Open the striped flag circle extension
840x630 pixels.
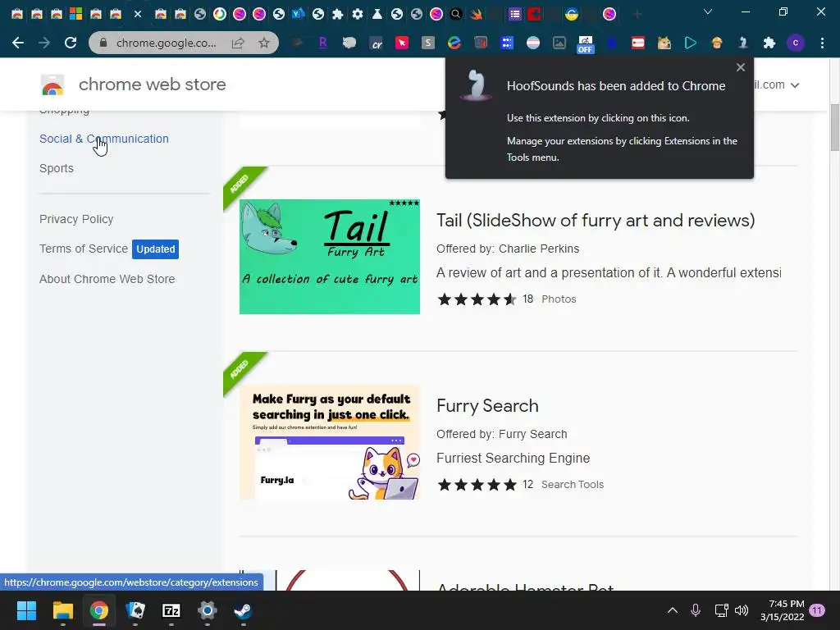pos(533,43)
